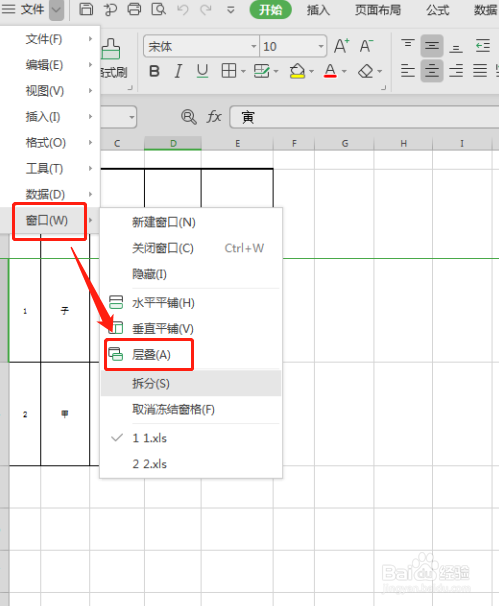Choose 隐藏(I) from Window submenu
This screenshot has width=499, height=606.
191,274
